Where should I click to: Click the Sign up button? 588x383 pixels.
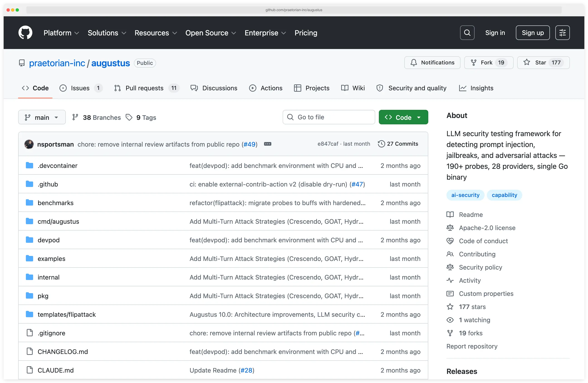[532, 33]
